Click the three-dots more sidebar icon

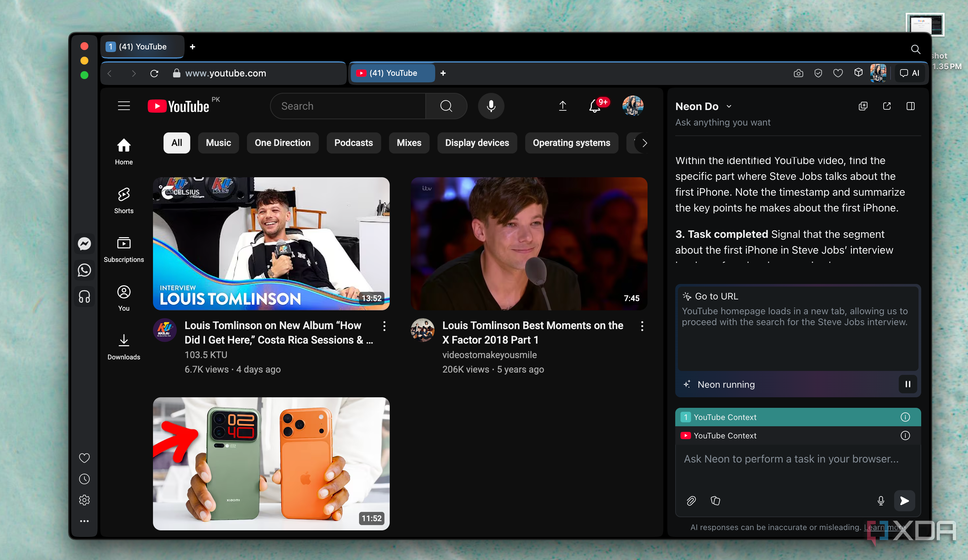(x=84, y=521)
